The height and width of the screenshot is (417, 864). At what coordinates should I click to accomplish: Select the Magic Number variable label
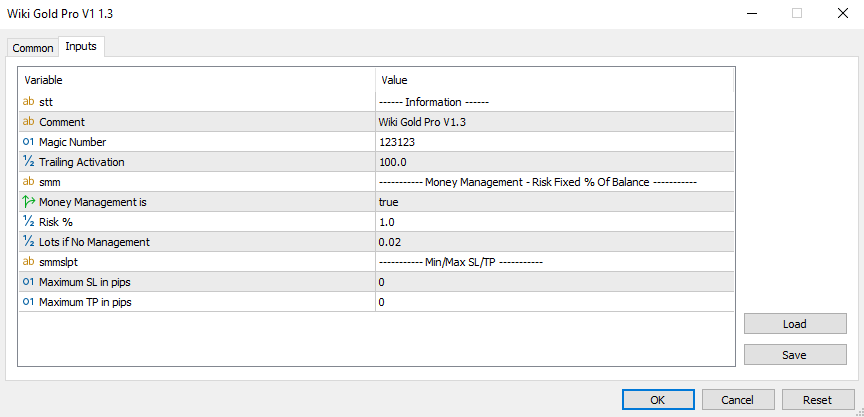(x=72, y=142)
